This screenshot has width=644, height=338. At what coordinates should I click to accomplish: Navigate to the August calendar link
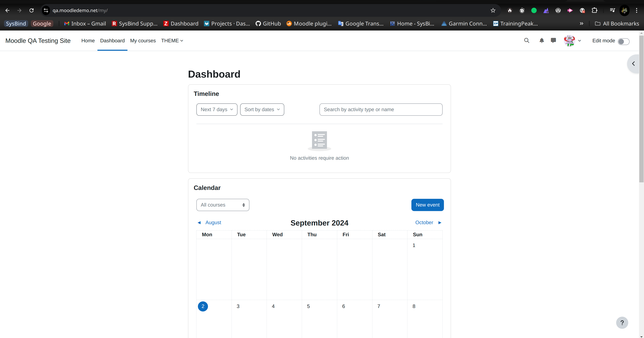coord(213,222)
